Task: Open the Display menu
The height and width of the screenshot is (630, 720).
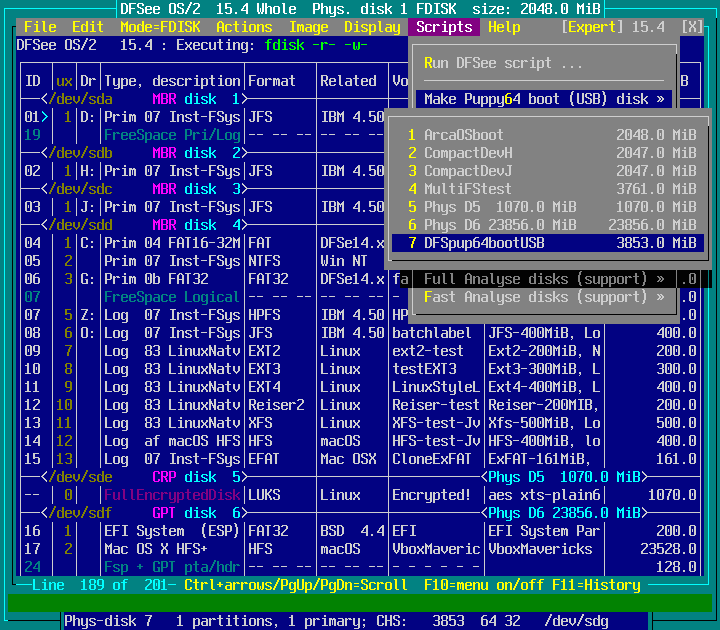Action: [x=372, y=27]
